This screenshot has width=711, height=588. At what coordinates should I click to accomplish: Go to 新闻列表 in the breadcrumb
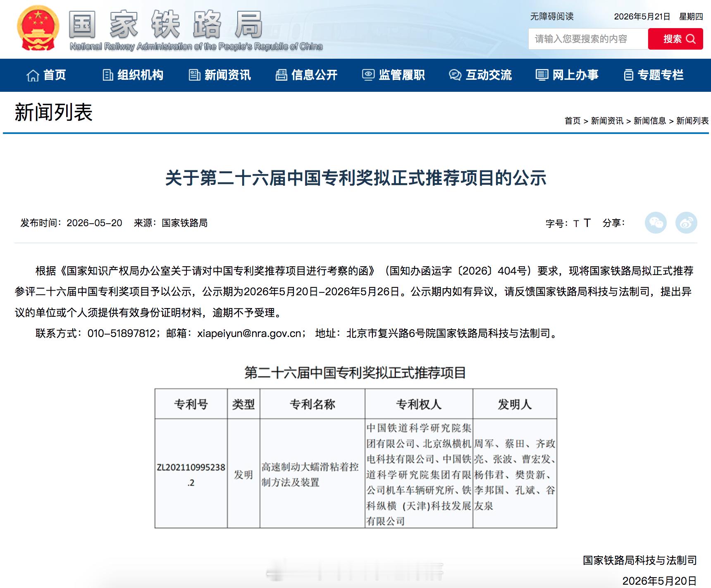[x=692, y=121]
